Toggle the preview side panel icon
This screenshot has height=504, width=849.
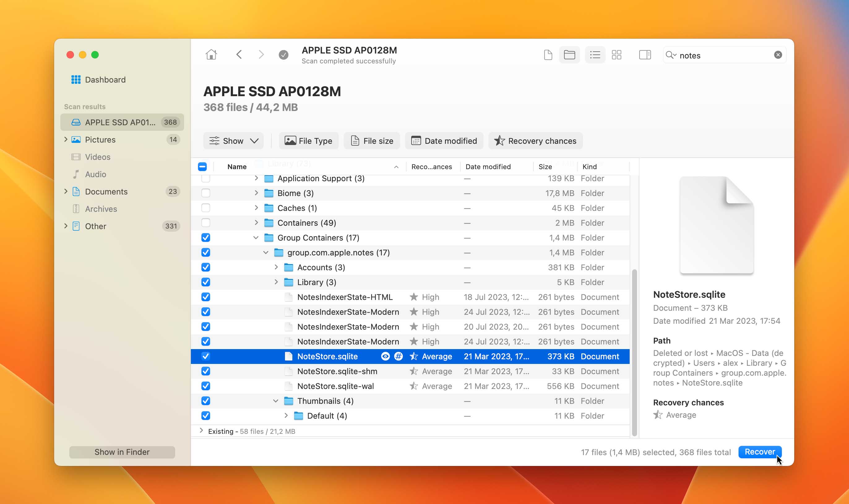pyautogui.click(x=644, y=55)
